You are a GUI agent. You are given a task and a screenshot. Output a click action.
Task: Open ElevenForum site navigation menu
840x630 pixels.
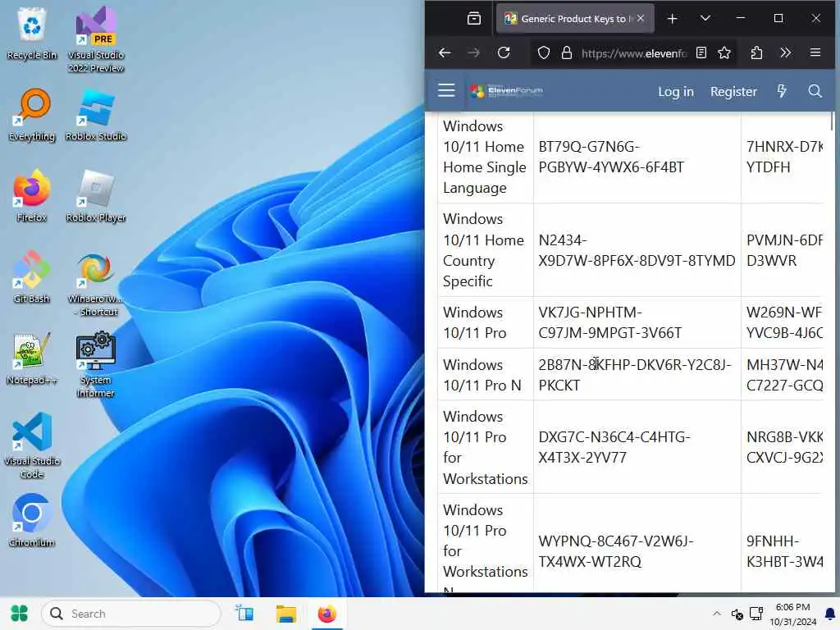(x=446, y=90)
